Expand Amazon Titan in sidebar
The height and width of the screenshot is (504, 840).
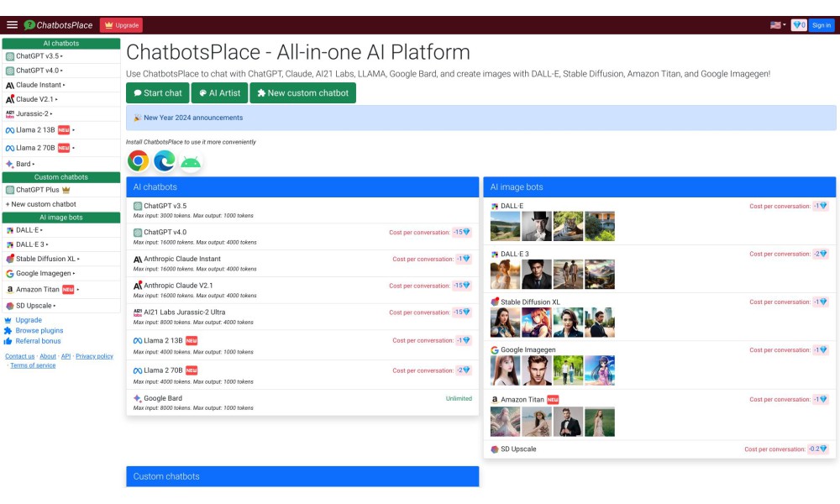[x=61, y=290]
